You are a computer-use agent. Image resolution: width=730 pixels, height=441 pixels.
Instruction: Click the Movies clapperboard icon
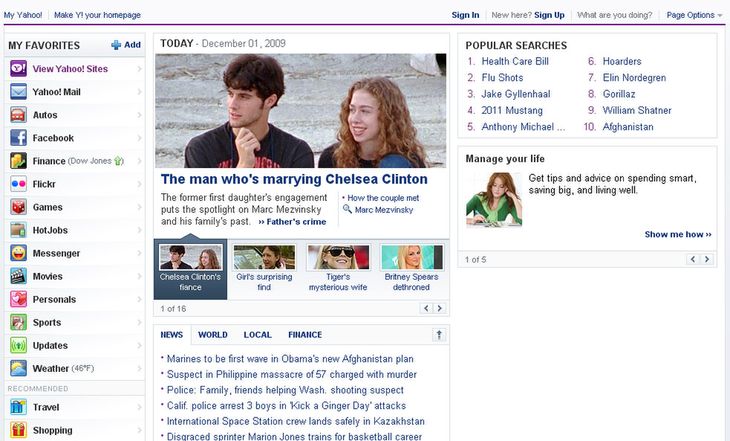point(18,276)
